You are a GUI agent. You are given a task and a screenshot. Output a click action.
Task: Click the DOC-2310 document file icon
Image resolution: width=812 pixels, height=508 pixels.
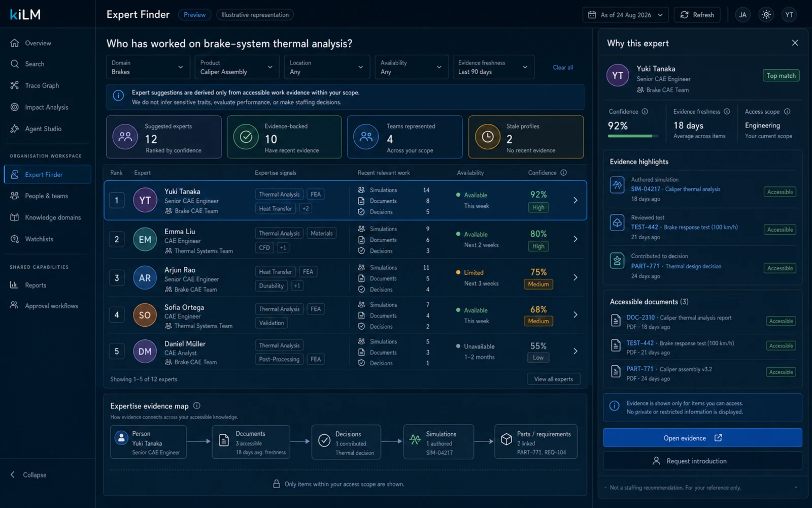(616, 321)
